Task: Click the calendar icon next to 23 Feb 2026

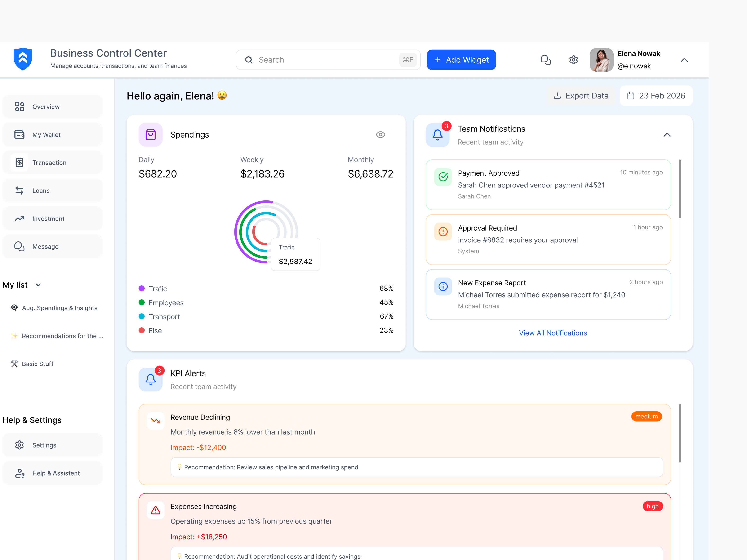Action: click(x=631, y=96)
